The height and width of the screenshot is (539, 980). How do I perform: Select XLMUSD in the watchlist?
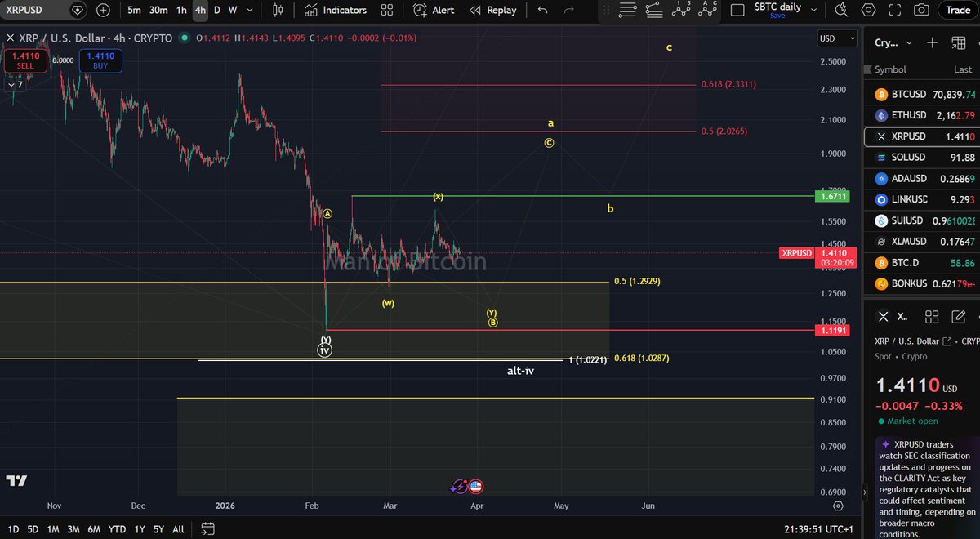[x=922, y=242]
